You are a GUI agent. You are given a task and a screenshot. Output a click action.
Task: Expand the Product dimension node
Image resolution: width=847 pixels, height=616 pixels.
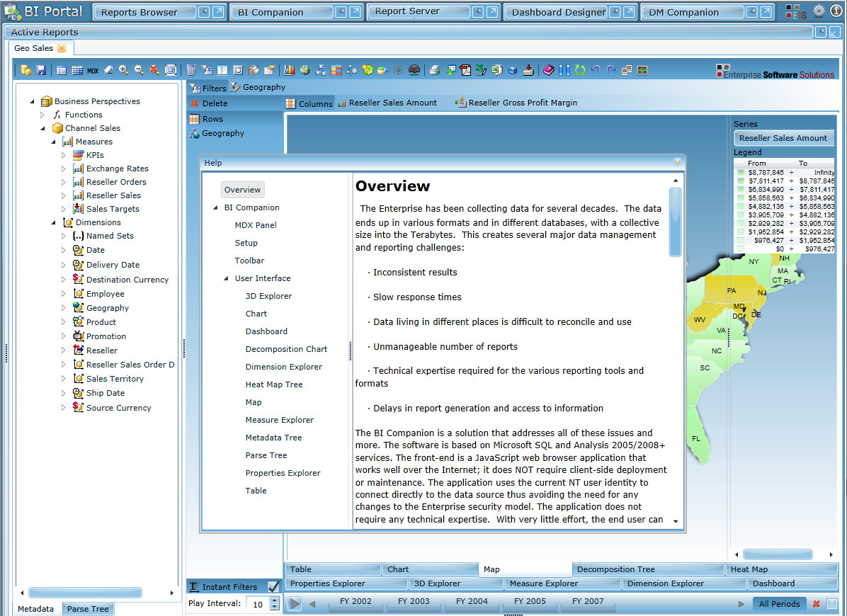click(63, 321)
